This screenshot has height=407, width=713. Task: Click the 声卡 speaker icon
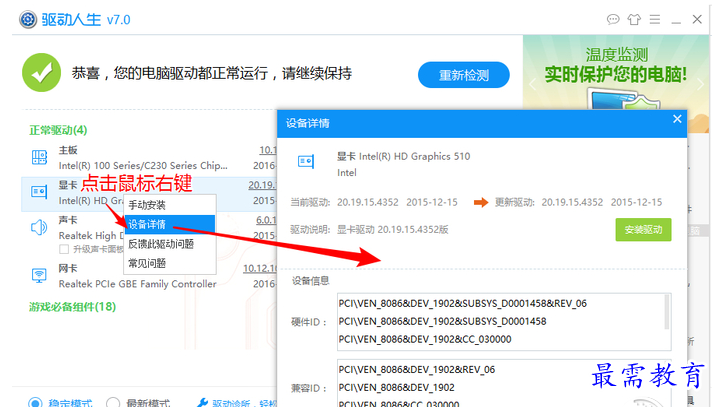(x=39, y=227)
